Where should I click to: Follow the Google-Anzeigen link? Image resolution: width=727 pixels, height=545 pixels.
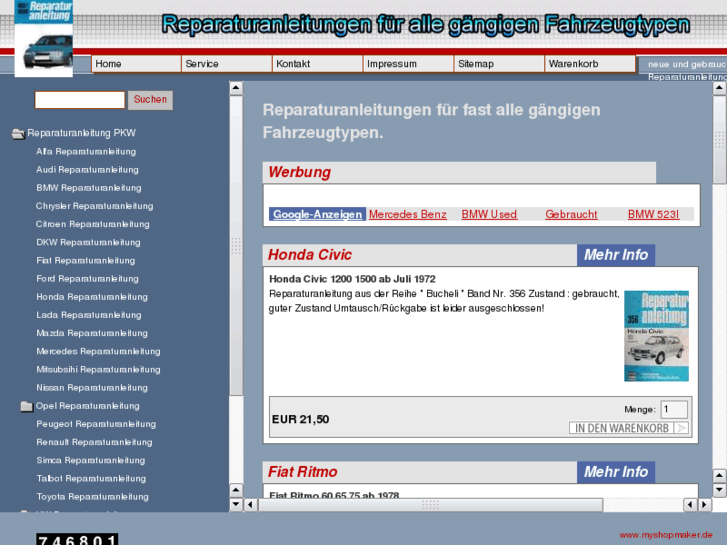pos(318,214)
